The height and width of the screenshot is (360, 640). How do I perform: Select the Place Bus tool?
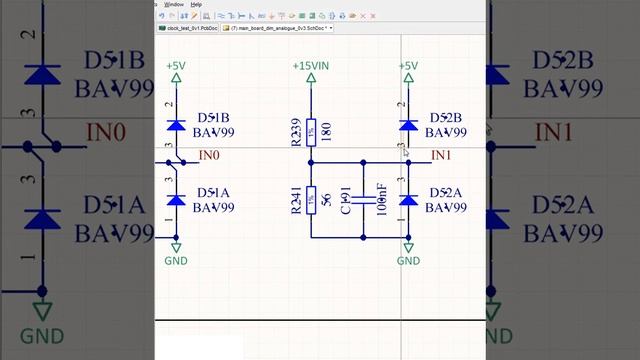click(x=231, y=16)
